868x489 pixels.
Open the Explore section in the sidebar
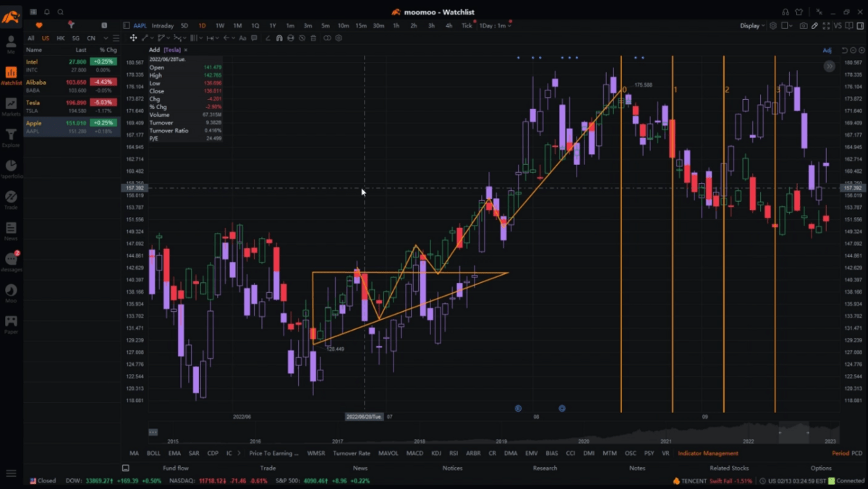tap(11, 139)
